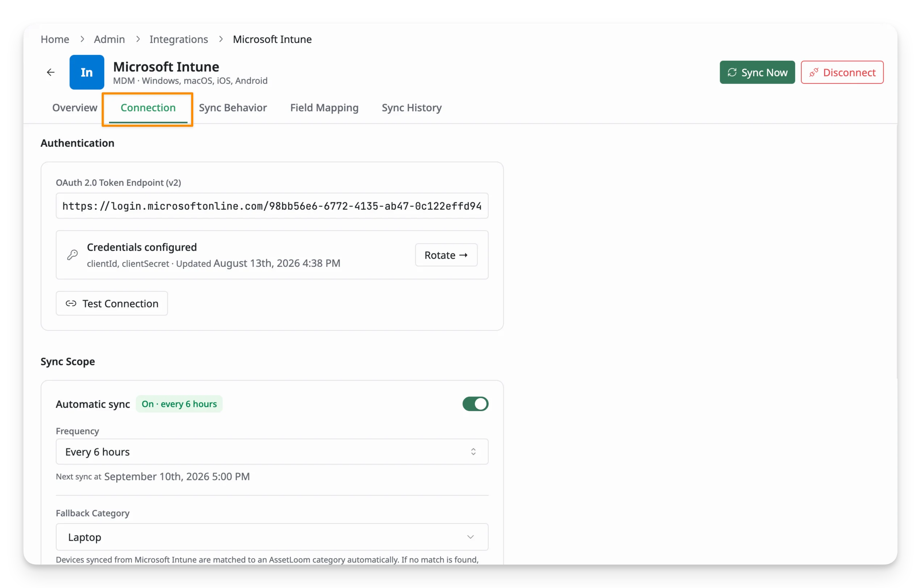Viewport: 921px width, 588px height.
Task: Go to Home in breadcrumb
Action: coord(55,39)
